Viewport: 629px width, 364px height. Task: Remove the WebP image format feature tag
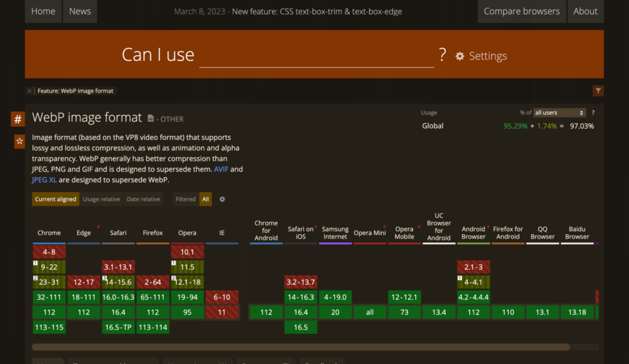tap(30, 91)
